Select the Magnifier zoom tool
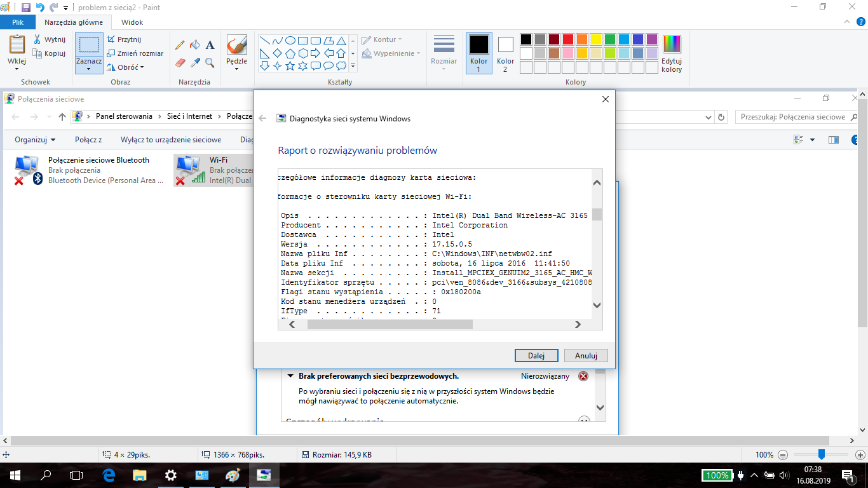The image size is (868, 488). [210, 62]
